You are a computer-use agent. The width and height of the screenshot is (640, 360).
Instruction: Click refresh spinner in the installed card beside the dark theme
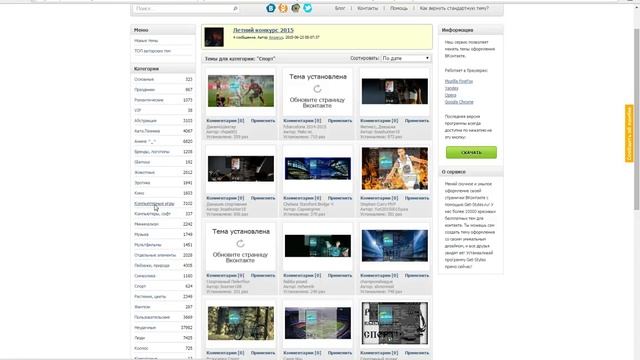240,244
